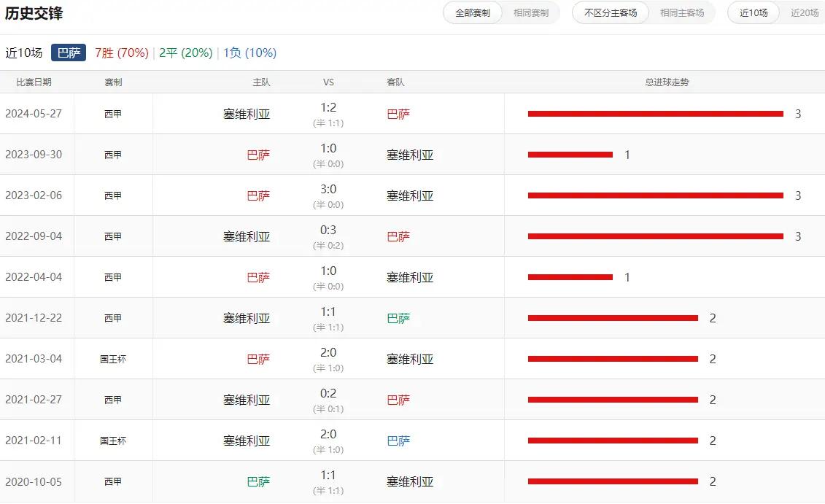The height and width of the screenshot is (504, 825).
Task: Click the 1负 (10%) loss stat
Action: click(x=250, y=53)
